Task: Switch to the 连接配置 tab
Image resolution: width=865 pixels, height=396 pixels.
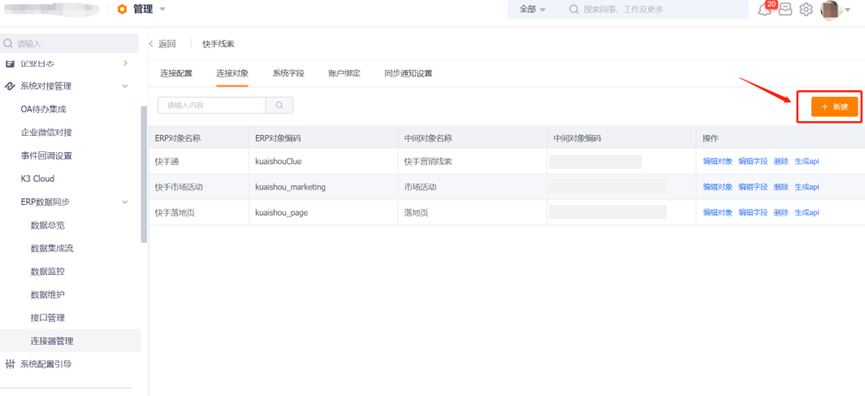Action: [177, 73]
